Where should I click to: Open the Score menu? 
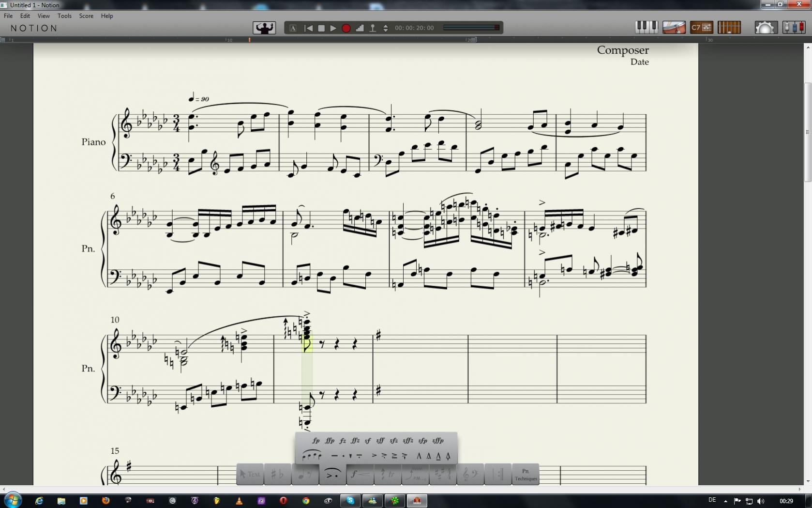click(x=86, y=16)
